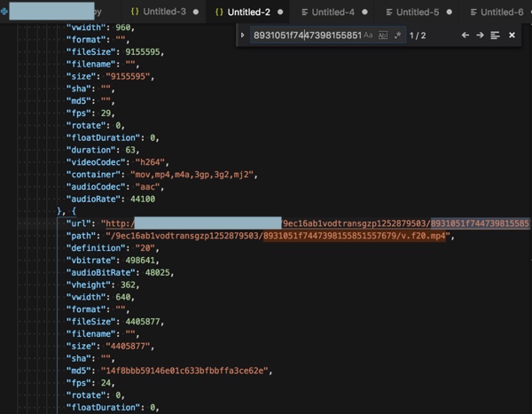Click the "size": "4405877" line

pos(110,346)
